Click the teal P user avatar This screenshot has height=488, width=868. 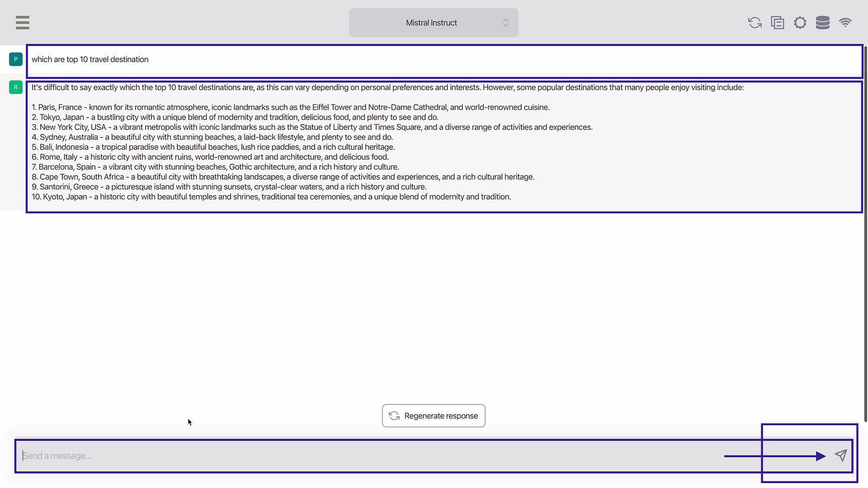click(x=16, y=59)
